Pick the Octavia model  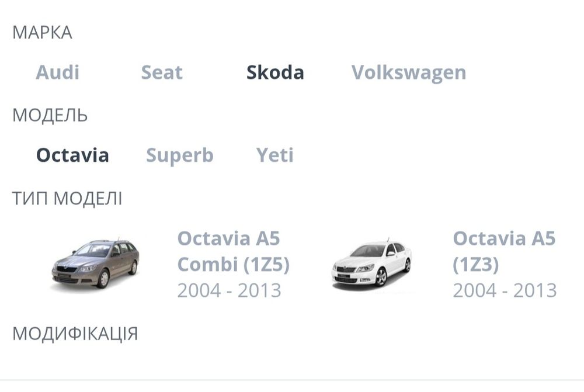(x=72, y=155)
